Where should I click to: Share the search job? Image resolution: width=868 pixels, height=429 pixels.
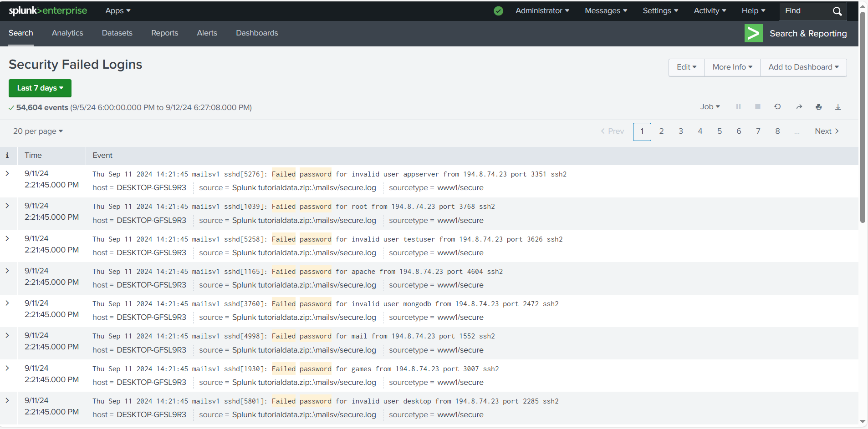click(799, 106)
